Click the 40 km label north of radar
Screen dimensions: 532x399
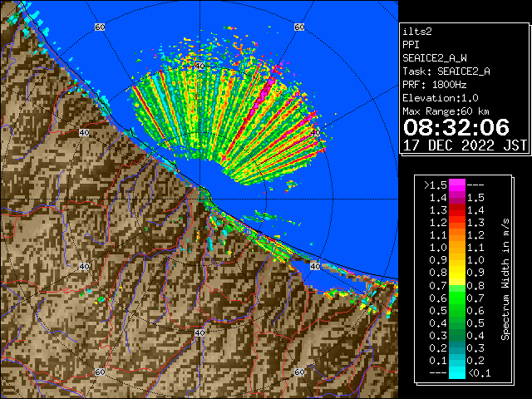199,66
